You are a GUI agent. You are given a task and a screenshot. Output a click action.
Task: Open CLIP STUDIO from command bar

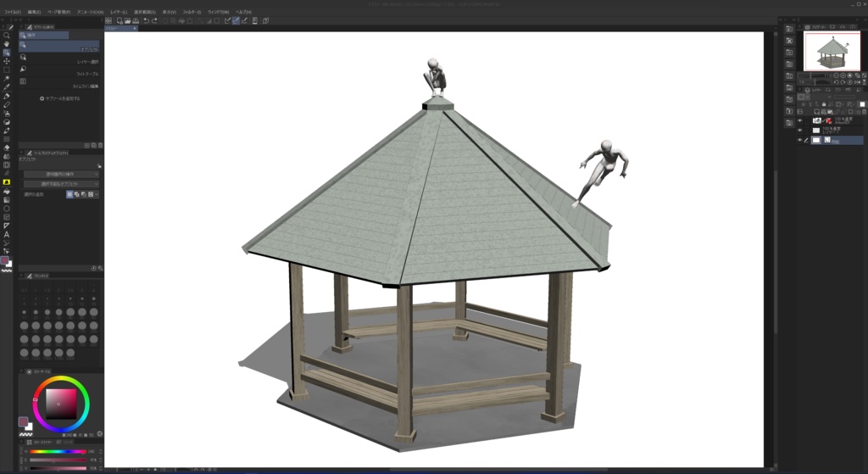pos(108,21)
